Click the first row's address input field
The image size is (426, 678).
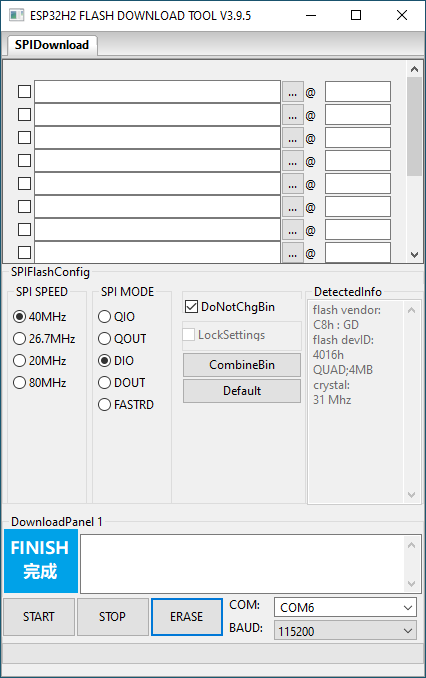pyautogui.click(x=358, y=92)
